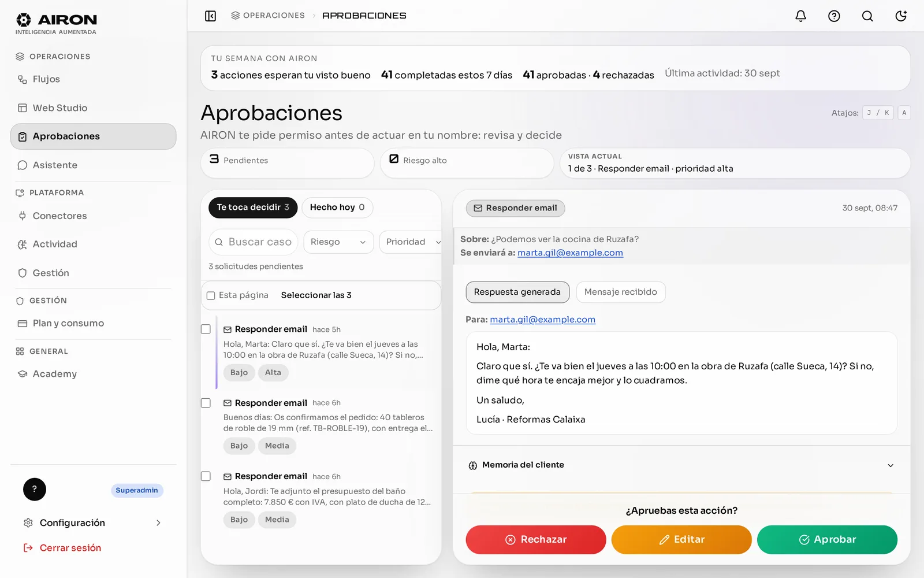924x578 pixels.
Task: Open the Pendientes summary card
Action: [x=288, y=163]
